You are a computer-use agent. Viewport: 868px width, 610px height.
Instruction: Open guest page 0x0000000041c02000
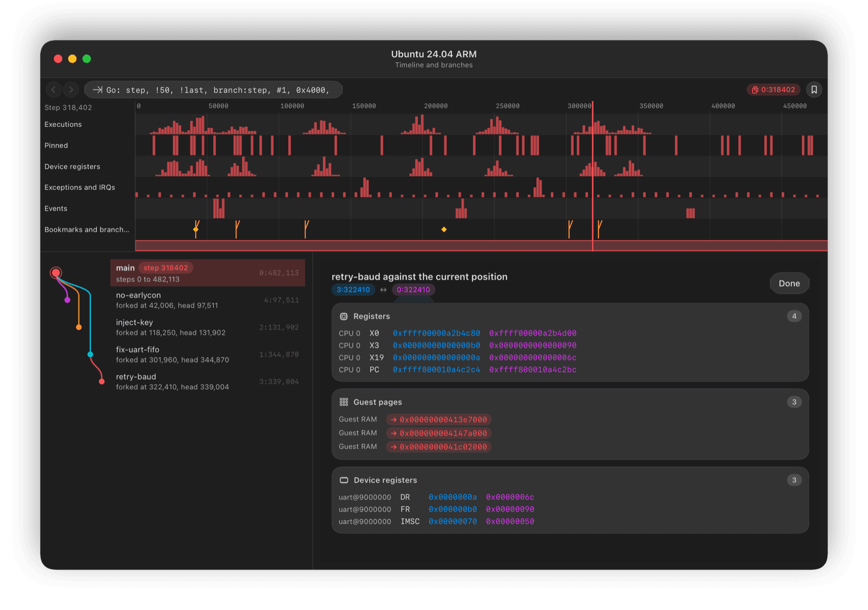click(439, 447)
